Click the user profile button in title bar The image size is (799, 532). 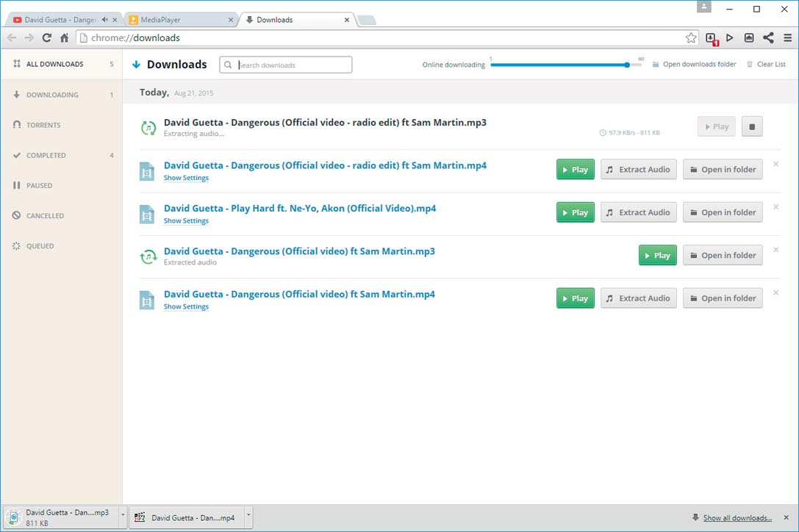click(703, 7)
